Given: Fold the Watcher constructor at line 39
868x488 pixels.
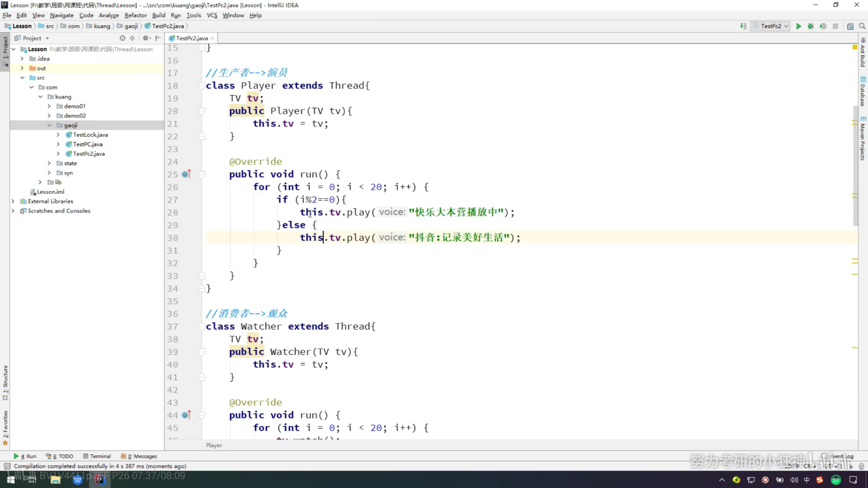Looking at the screenshot, I should coord(202,352).
